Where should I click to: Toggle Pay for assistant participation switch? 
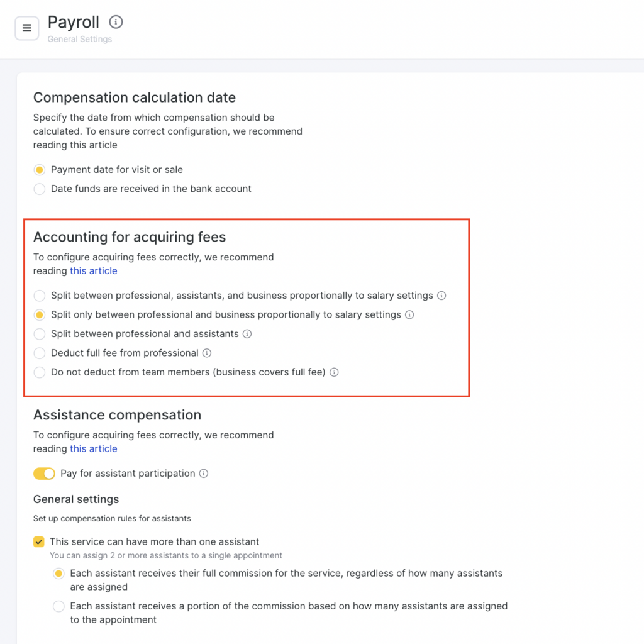(x=44, y=474)
